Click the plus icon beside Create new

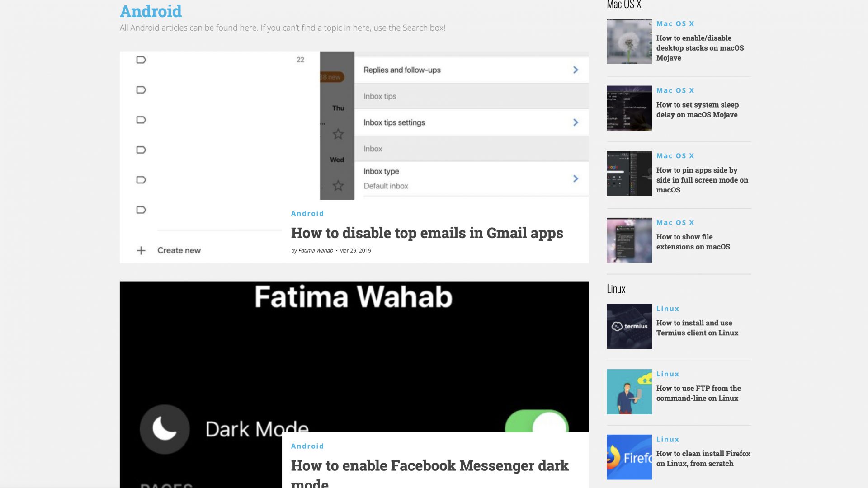[141, 250]
